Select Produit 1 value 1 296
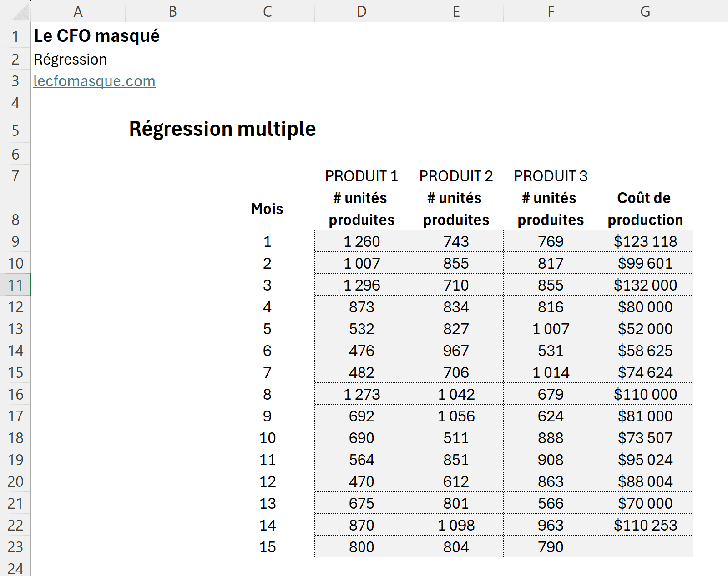Screen dimensions: 728x576 pyautogui.click(x=361, y=285)
